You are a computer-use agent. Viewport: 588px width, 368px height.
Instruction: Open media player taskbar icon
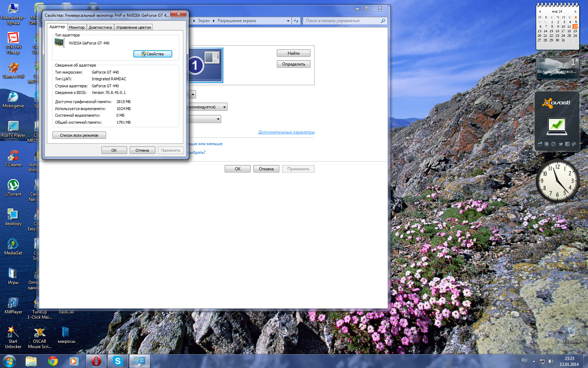click(x=74, y=361)
